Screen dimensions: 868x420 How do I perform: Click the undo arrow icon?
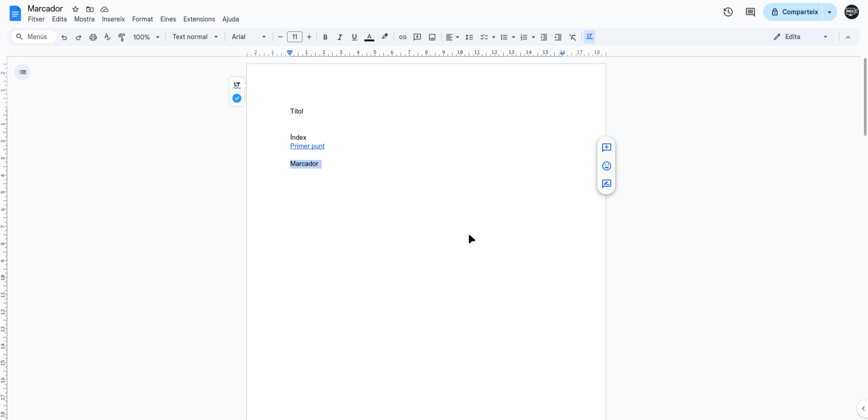point(64,37)
